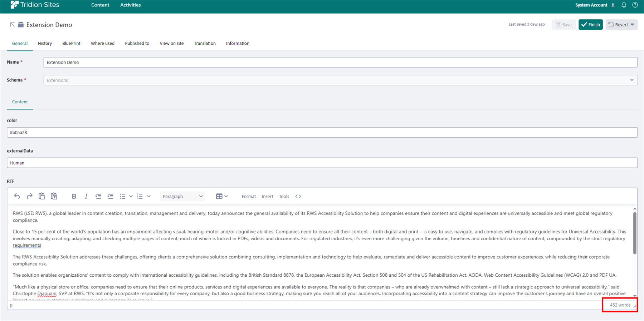Image resolution: width=644 pixels, height=321 pixels.
Task: Click the Finish button
Action: [x=591, y=25]
